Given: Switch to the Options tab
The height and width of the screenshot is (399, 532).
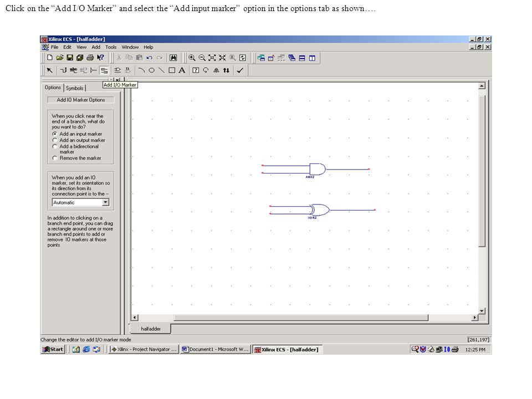Looking at the screenshot, I should pyautogui.click(x=53, y=88).
